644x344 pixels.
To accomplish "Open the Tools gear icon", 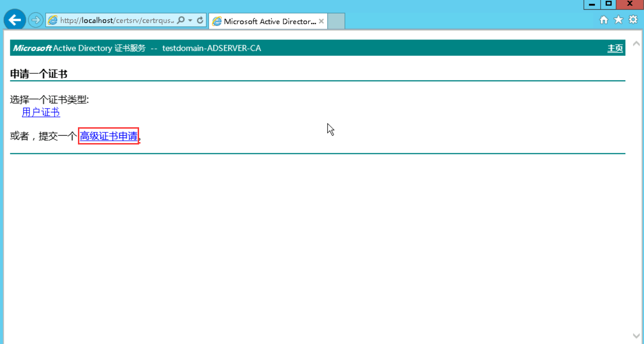I will [633, 20].
